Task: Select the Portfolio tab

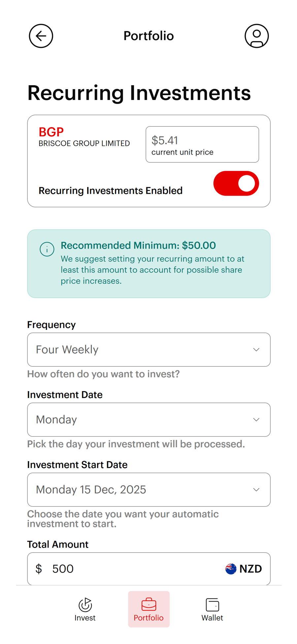Action: (x=148, y=609)
